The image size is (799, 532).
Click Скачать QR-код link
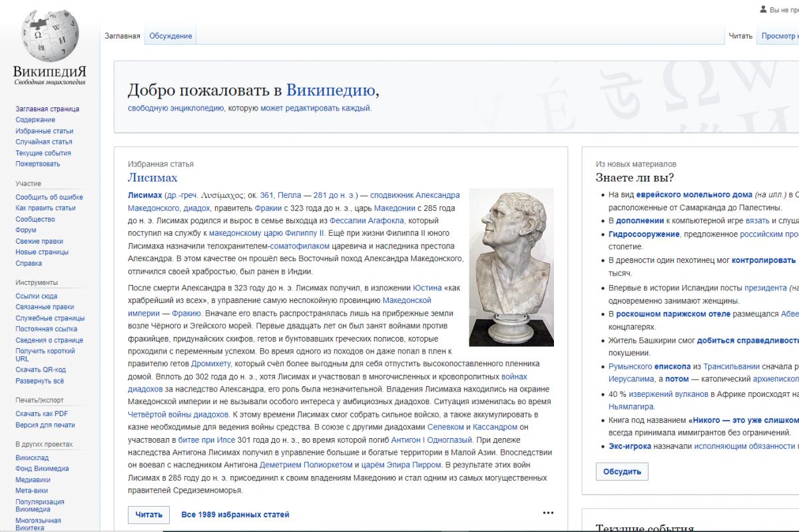41,370
